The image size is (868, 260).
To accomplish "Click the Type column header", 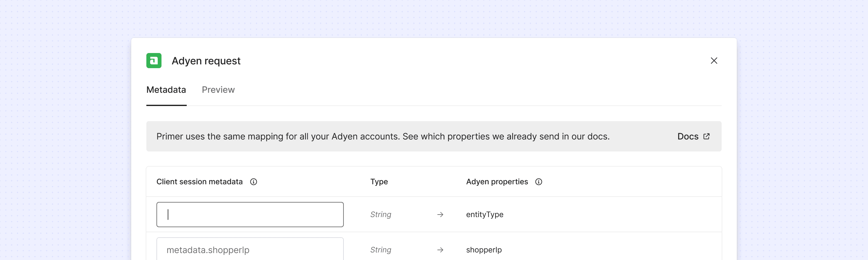I will click(379, 182).
